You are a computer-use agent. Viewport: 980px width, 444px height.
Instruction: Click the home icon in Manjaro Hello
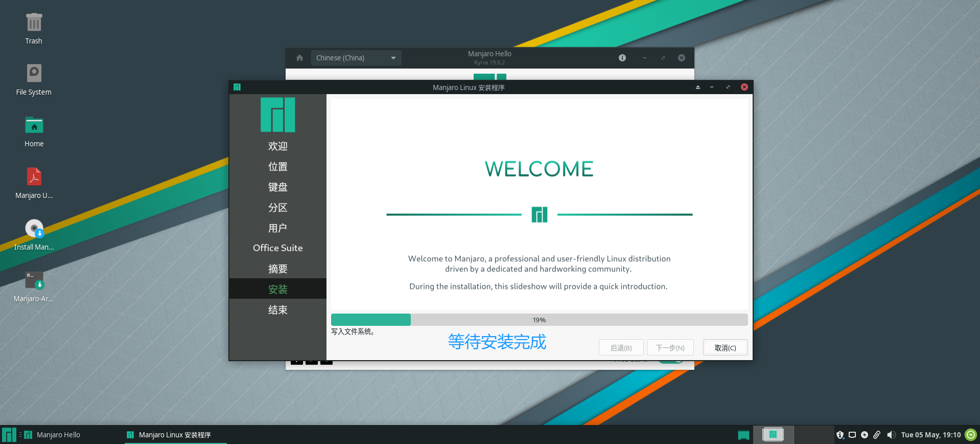coord(299,58)
